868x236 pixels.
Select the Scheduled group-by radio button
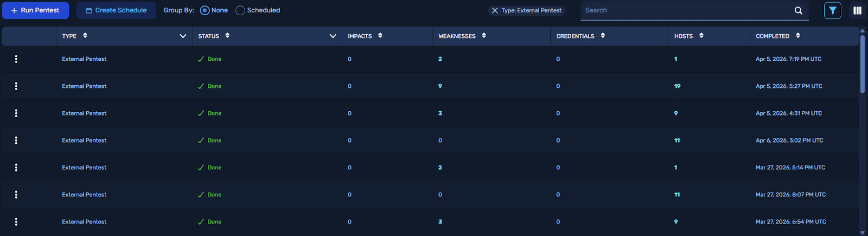click(x=240, y=10)
